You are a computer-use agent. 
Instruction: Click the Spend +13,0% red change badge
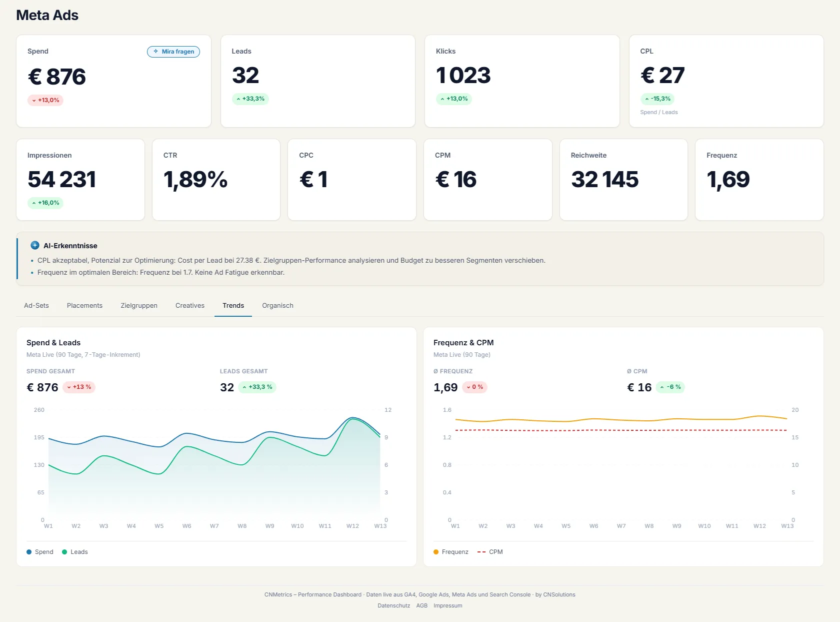click(45, 100)
